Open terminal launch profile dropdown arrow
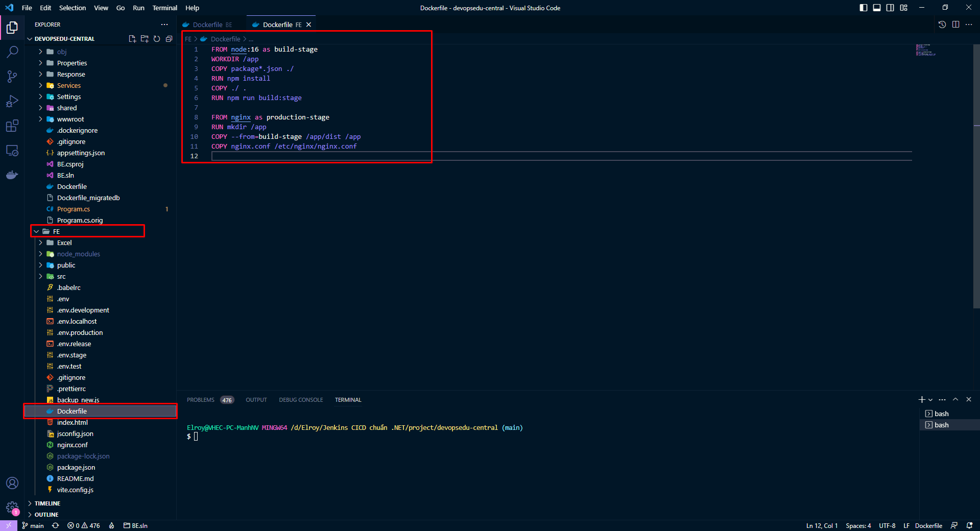This screenshot has height=531, width=980. 930,400
